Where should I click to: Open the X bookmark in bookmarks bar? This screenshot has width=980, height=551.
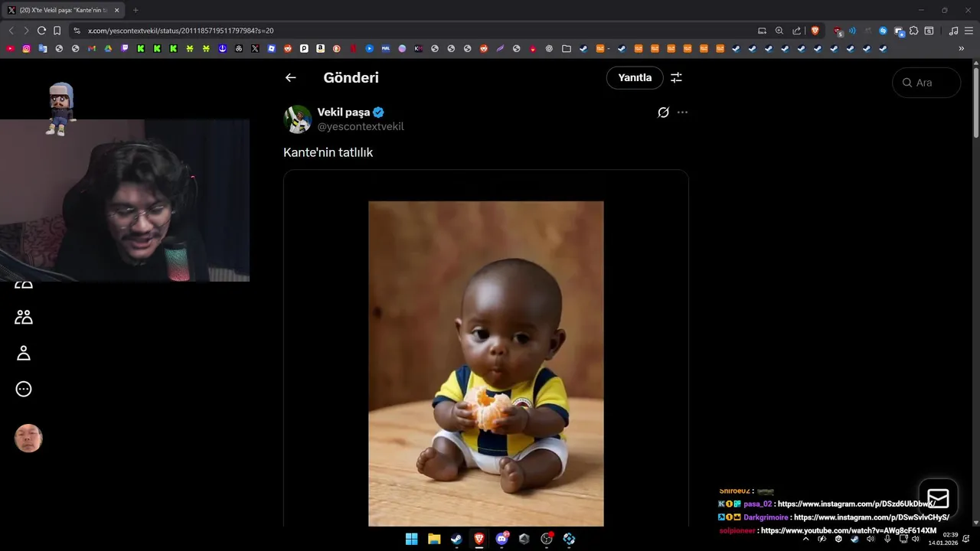coord(255,48)
